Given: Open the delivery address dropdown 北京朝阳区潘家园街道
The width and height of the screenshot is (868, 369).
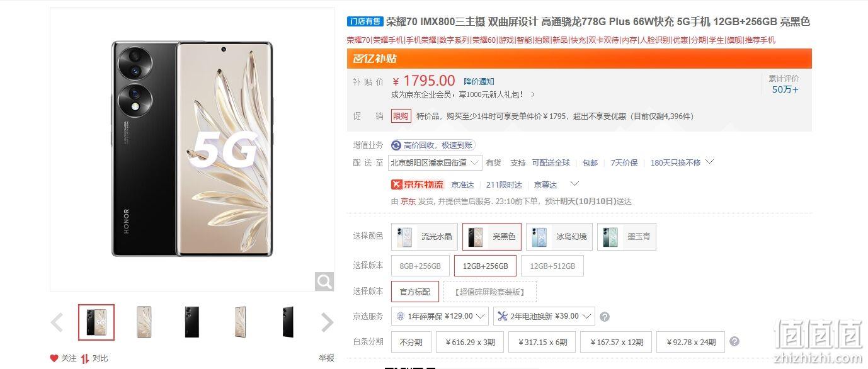Looking at the screenshot, I should coord(435,162).
